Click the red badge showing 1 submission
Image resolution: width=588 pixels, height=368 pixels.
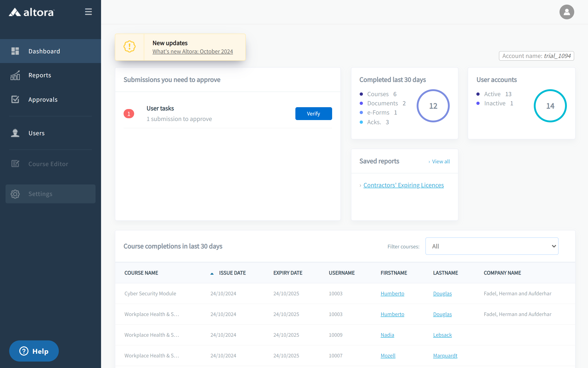(x=129, y=114)
